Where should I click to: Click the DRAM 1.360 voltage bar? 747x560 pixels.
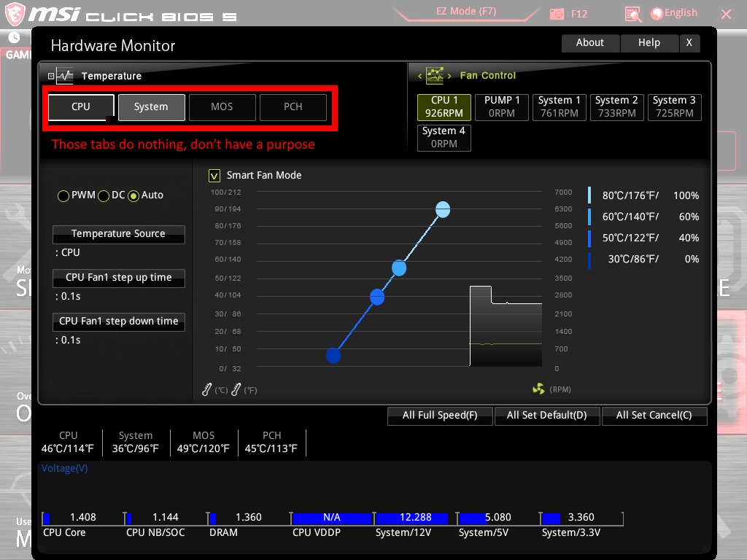[x=249, y=518]
